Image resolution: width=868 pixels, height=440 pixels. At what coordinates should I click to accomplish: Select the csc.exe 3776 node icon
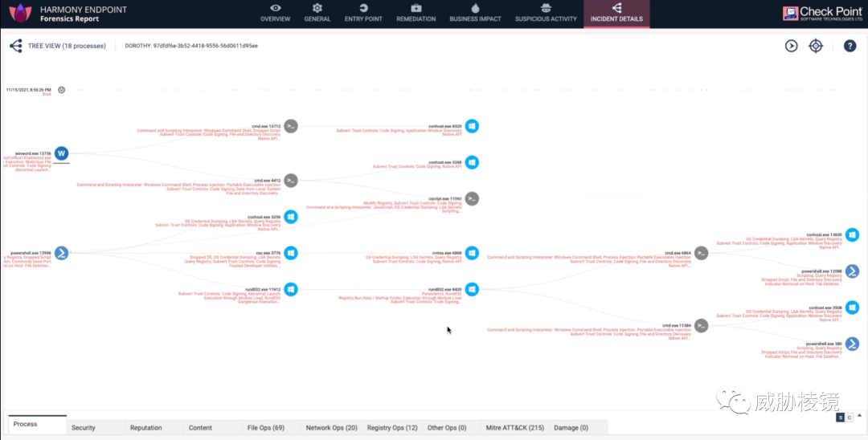click(x=291, y=253)
